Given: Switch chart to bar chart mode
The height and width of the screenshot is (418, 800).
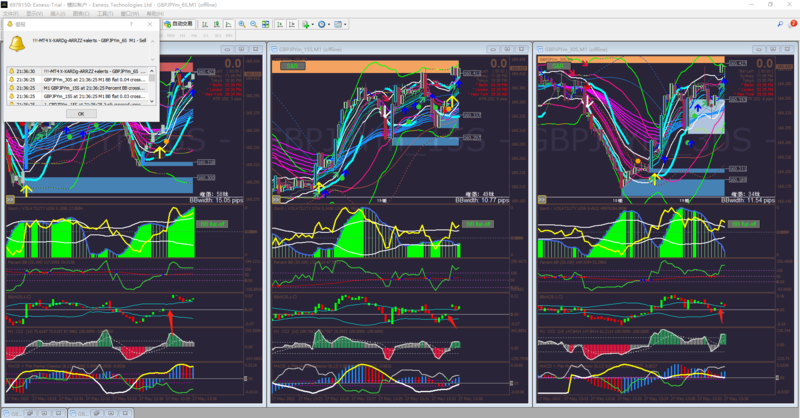Looking at the screenshot, I should (205, 24).
